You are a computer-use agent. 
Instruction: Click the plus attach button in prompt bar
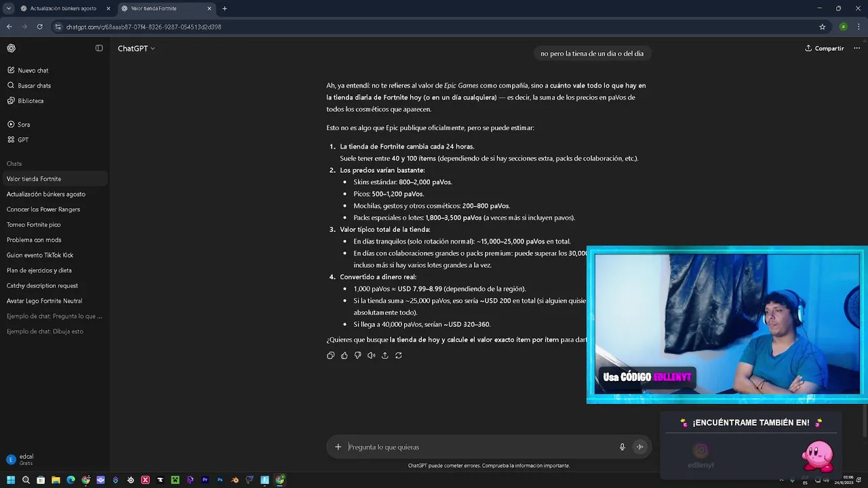[x=338, y=447]
